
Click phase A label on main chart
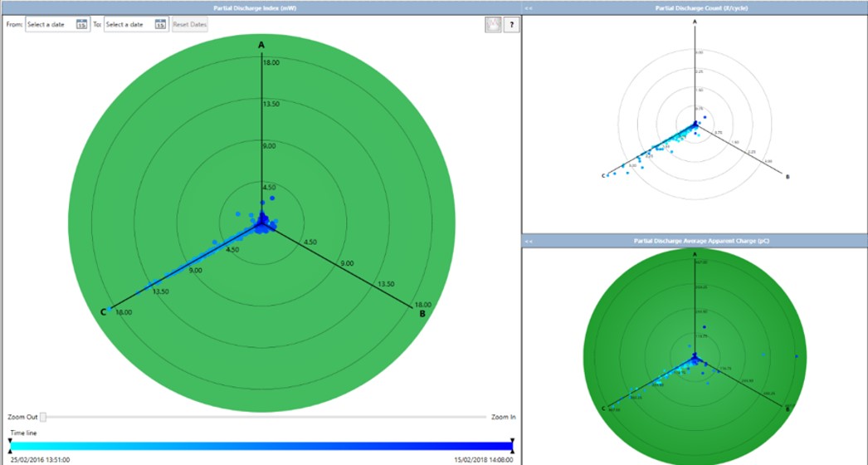(x=261, y=44)
